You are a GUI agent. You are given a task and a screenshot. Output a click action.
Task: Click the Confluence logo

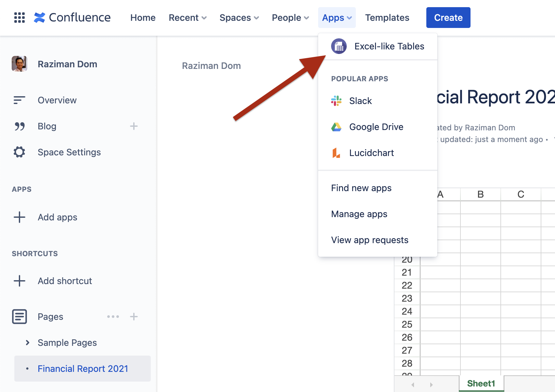coord(72,18)
